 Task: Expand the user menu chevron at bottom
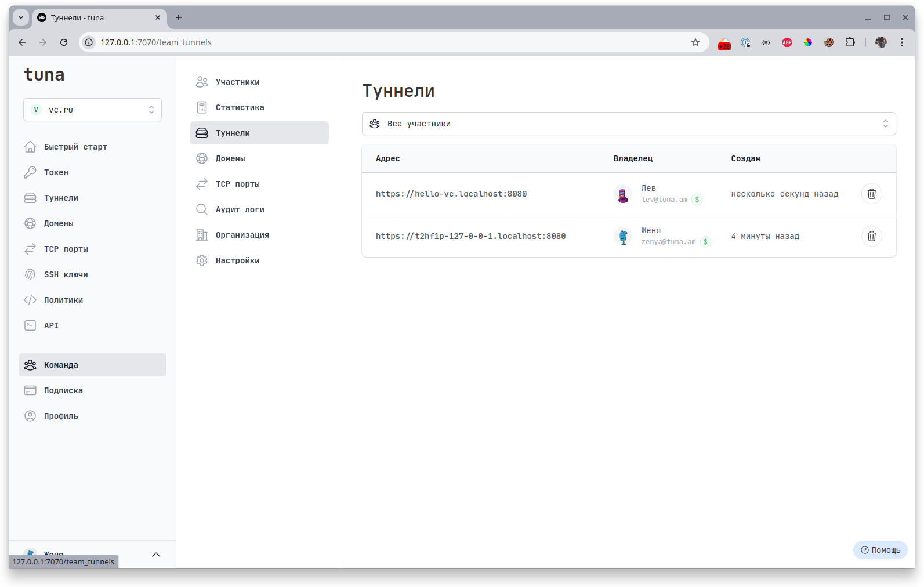[156, 555]
